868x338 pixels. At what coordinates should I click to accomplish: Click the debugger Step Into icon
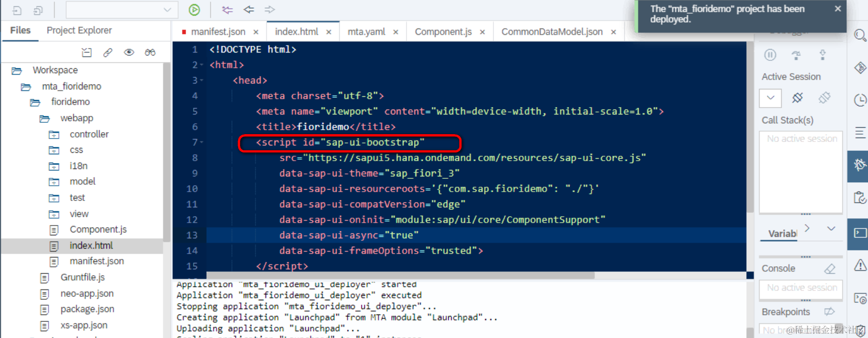822,55
